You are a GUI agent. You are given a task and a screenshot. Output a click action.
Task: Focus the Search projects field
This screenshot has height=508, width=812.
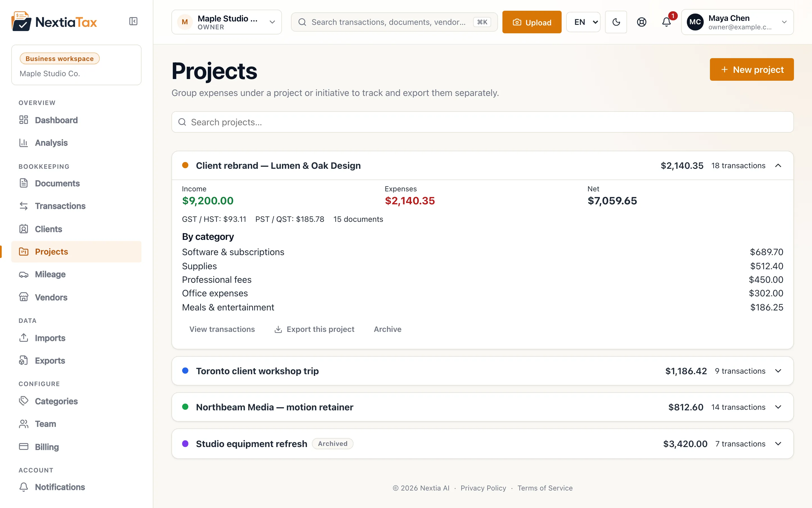click(x=482, y=122)
